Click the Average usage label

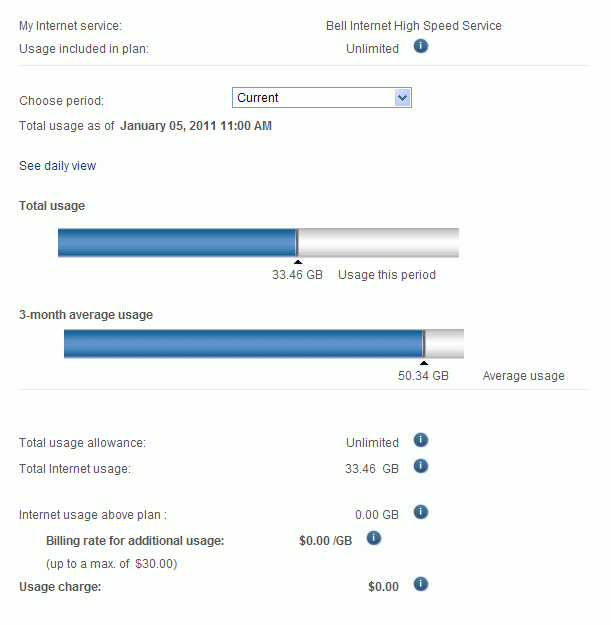pyautogui.click(x=523, y=377)
